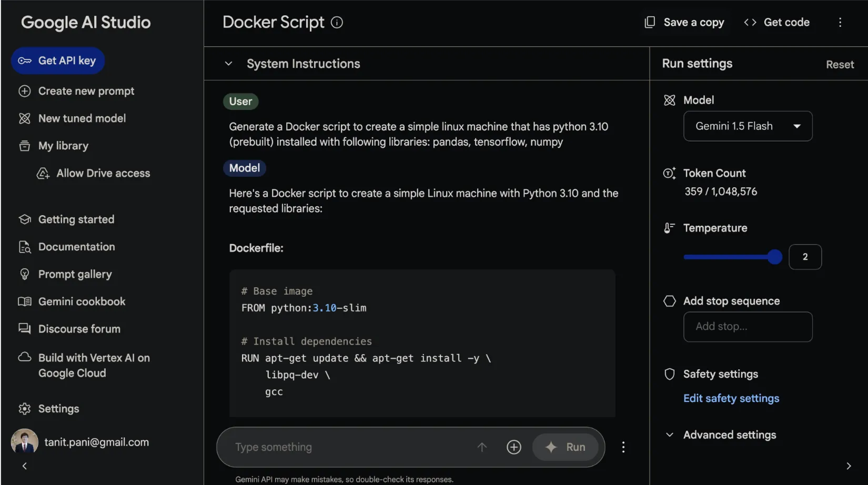868x485 pixels.
Task: Reset the run settings
Action: (x=840, y=64)
